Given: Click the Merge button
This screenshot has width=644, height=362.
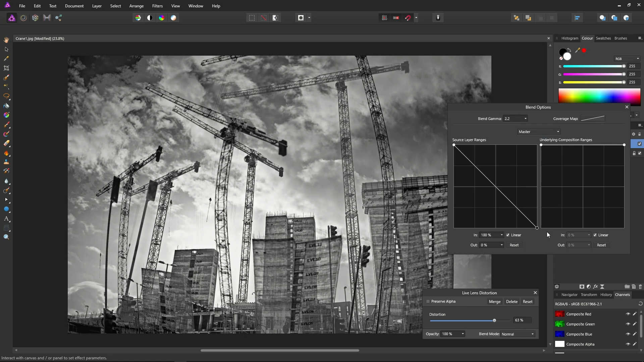Looking at the screenshot, I should point(494,302).
